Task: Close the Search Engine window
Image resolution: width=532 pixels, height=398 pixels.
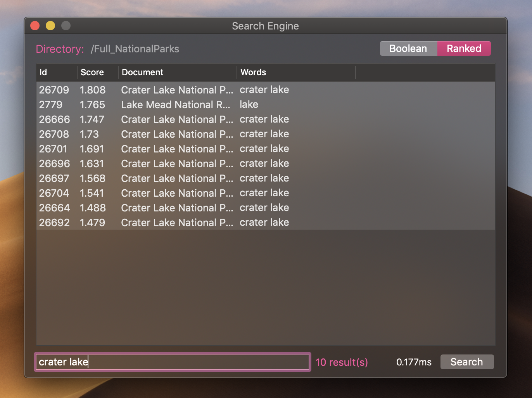Action: click(35, 26)
